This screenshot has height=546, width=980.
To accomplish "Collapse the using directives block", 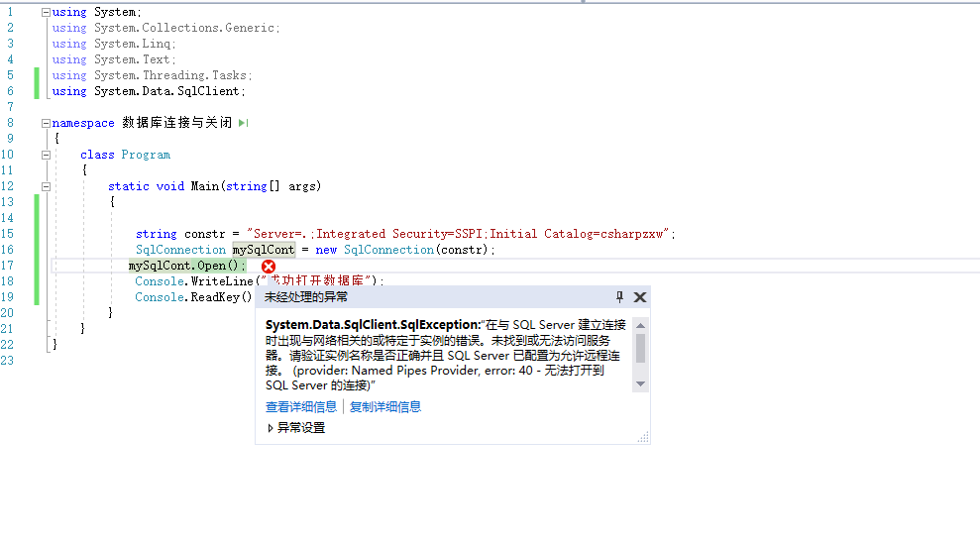I will [x=46, y=13].
